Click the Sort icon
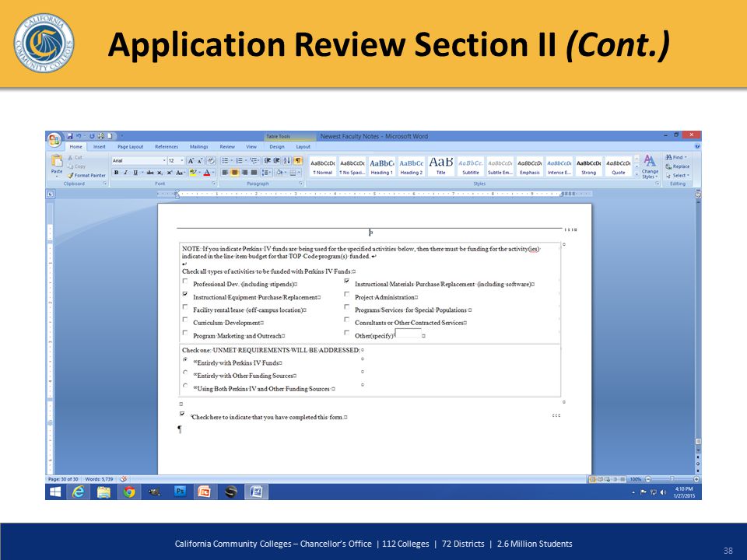 [x=287, y=161]
